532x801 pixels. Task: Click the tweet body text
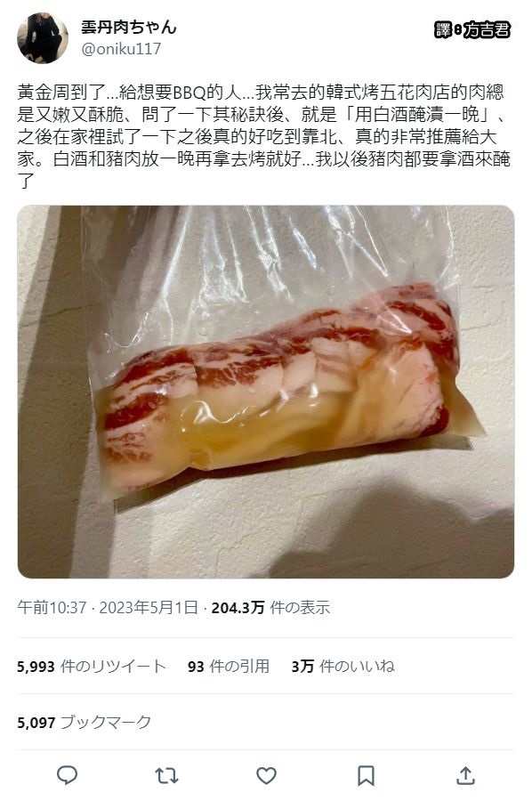point(264,136)
